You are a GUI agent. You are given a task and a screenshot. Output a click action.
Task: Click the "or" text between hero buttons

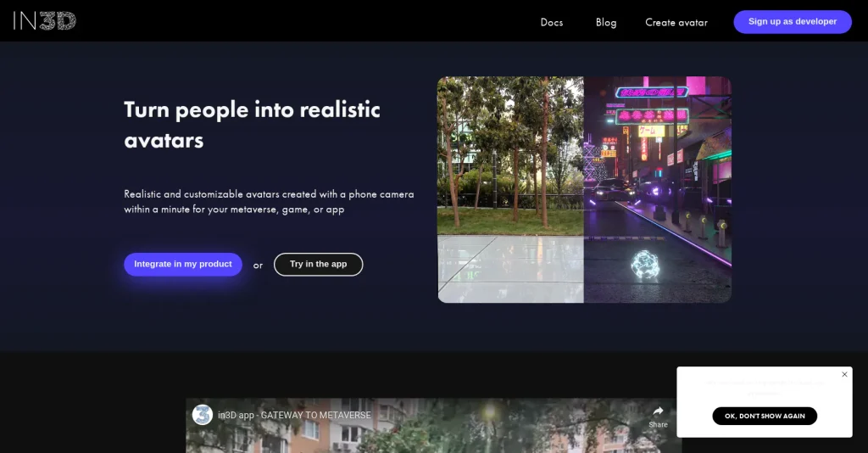(258, 266)
